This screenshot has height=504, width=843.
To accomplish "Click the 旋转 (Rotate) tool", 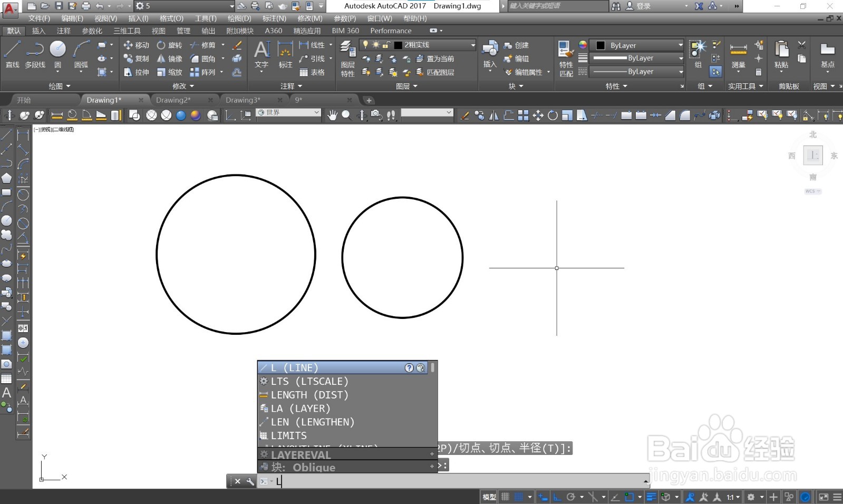I will (169, 45).
